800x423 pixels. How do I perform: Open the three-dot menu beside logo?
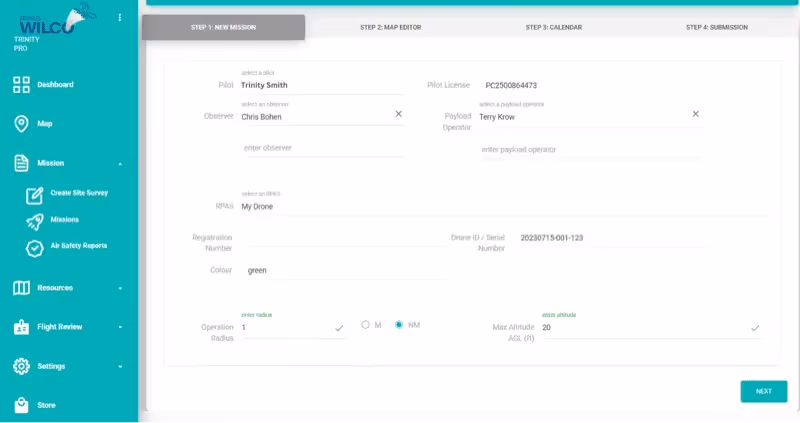tap(120, 17)
